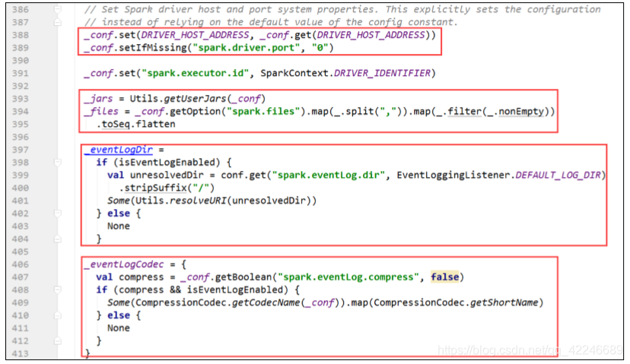Click the getCodecName method name
The width and height of the screenshot is (630, 364).
pyautogui.click(x=266, y=302)
